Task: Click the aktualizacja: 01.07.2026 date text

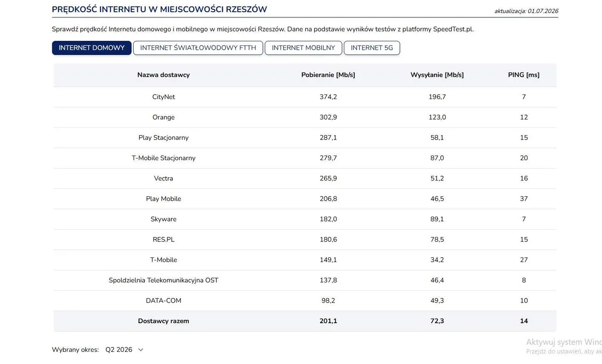Action: coord(526,11)
